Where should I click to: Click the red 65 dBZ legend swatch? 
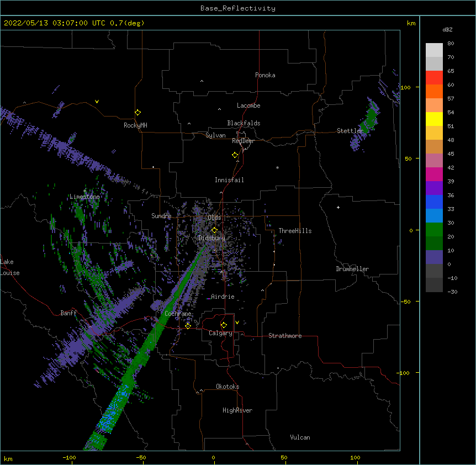tap(434, 78)
